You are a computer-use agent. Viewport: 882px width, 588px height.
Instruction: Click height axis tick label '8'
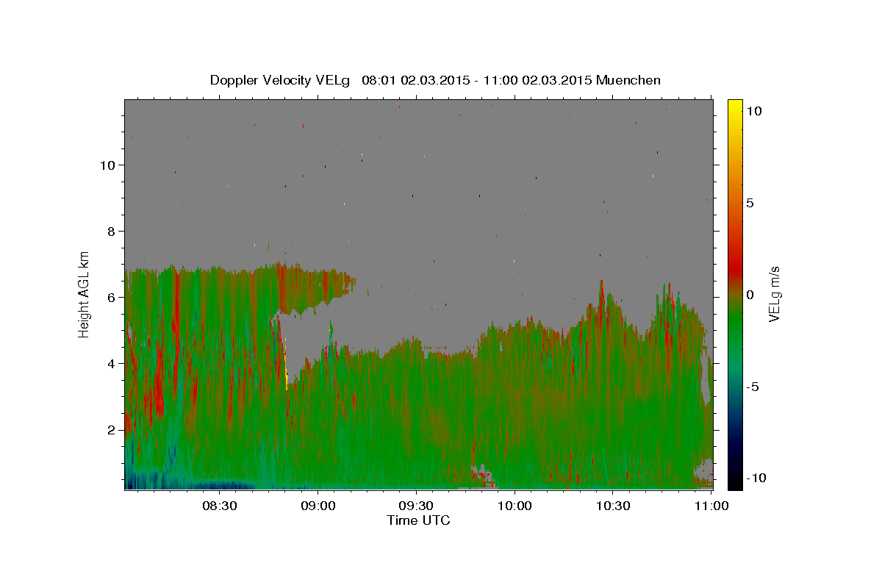pyautogui.click(x=112, y=232)
